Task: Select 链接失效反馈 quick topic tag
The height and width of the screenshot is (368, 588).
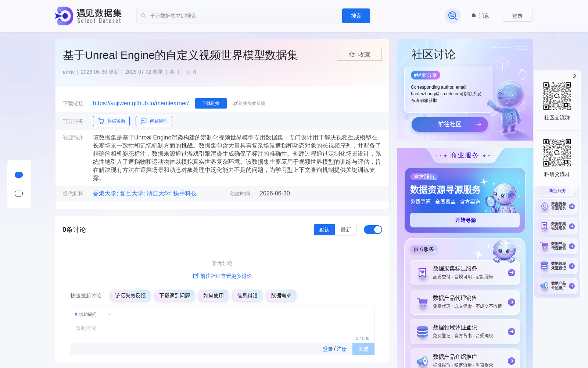Action: click(130, 296)
